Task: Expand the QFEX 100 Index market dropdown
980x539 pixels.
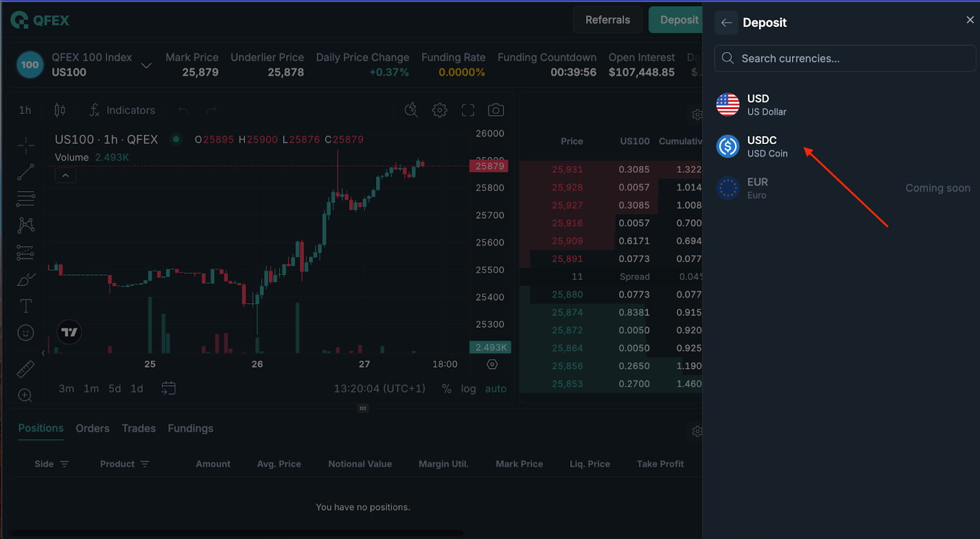Action: tap(146, 65)
